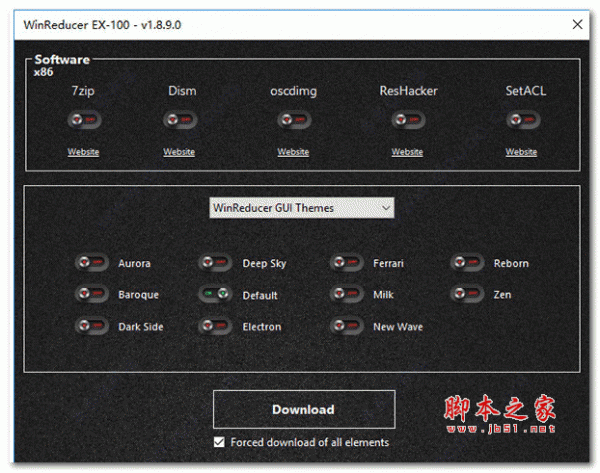This screenshot has height=473, width=600.
Task: Enable the Deep Sky theme switch
Action: [215, 263]
